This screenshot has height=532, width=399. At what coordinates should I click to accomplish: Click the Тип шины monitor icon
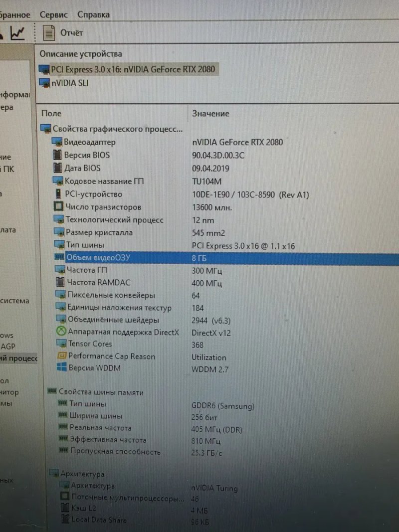[x=59, y=245]
